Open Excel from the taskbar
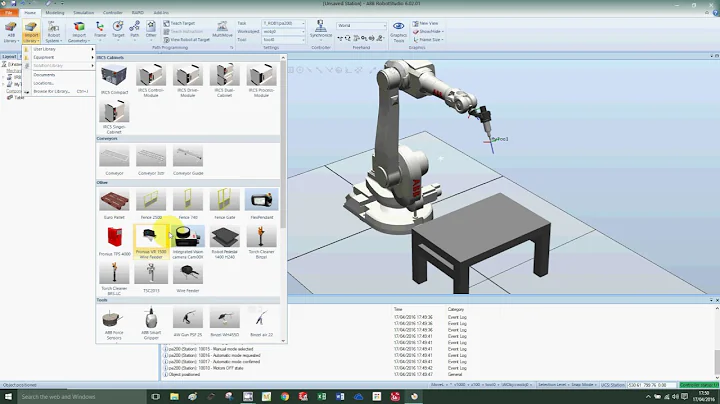Viewport: 720px width, 404px height. coord(321,397)
